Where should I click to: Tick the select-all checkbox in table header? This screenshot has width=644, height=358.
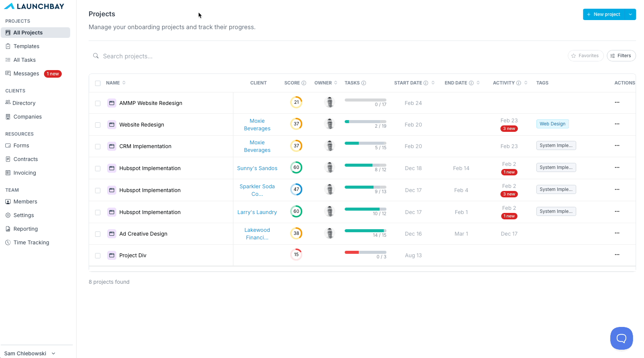(x=98, y=83)
